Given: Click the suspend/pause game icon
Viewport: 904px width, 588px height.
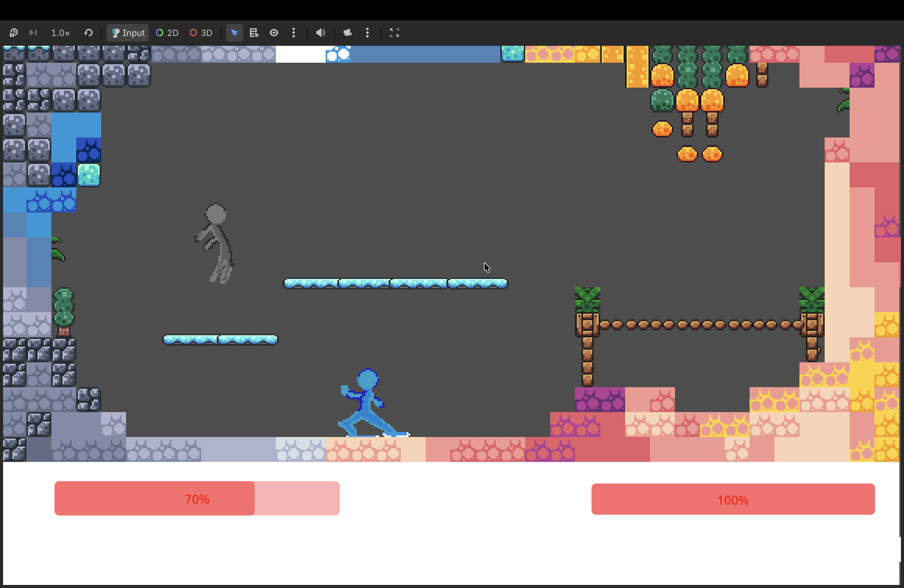Looking at the screenshot, I should click(x=14, y=33).
